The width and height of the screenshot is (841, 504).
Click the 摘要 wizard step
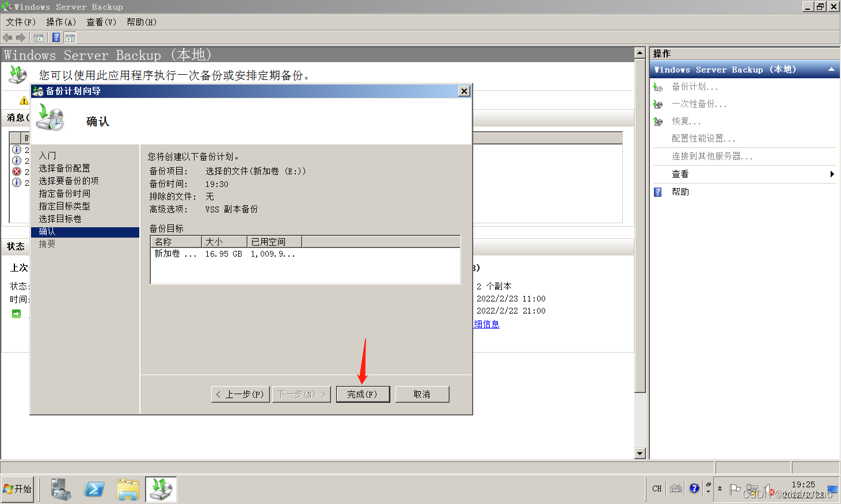click(47, 245)
